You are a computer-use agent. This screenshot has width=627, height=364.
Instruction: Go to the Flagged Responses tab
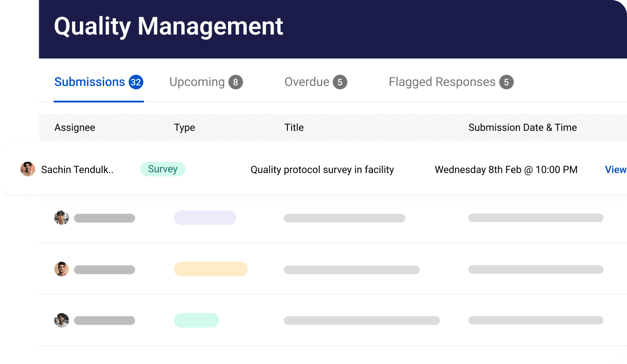pos(442,82)
